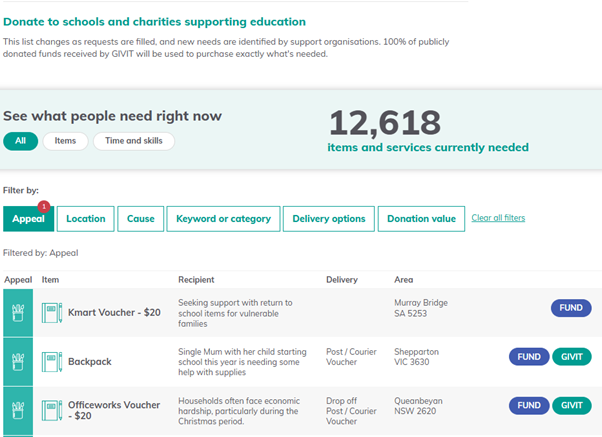Screen dimensions: 602x437
Task: Click the Area column header
Action: point(404,280)
